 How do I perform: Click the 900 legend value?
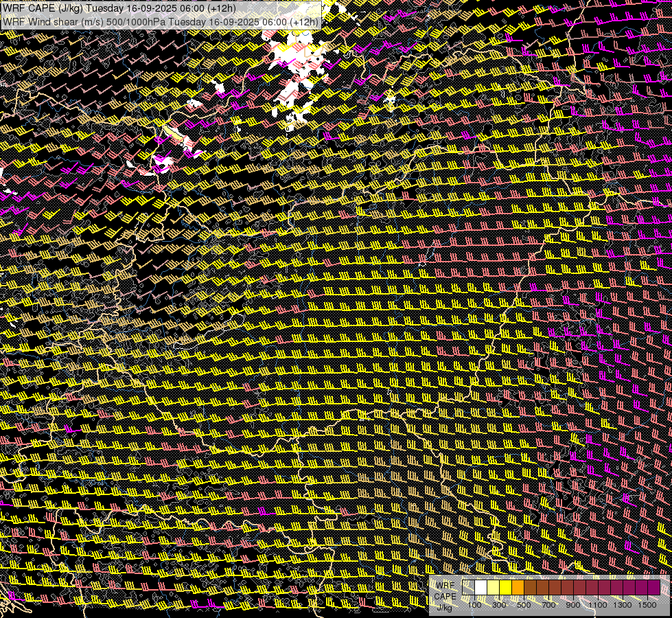click(573, 605)
